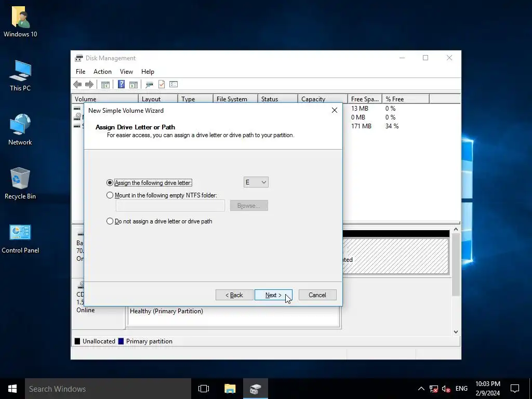
Task: Sort by the % Free column header
Action: pos(406,99)
